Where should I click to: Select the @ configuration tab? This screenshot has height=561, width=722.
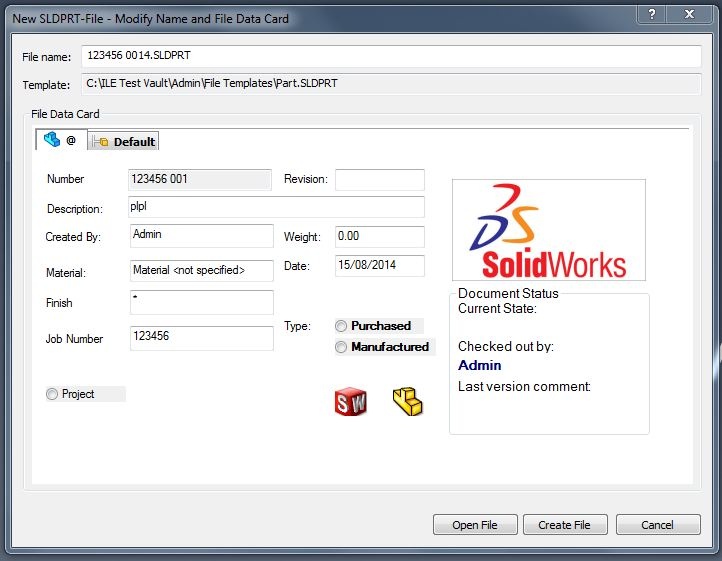pos(61,140)
